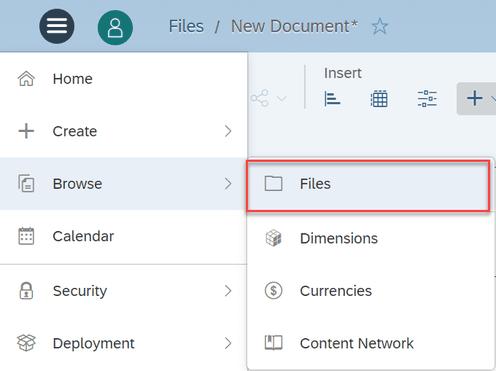Expand the Browse submenu chevron

pos(228,184)
